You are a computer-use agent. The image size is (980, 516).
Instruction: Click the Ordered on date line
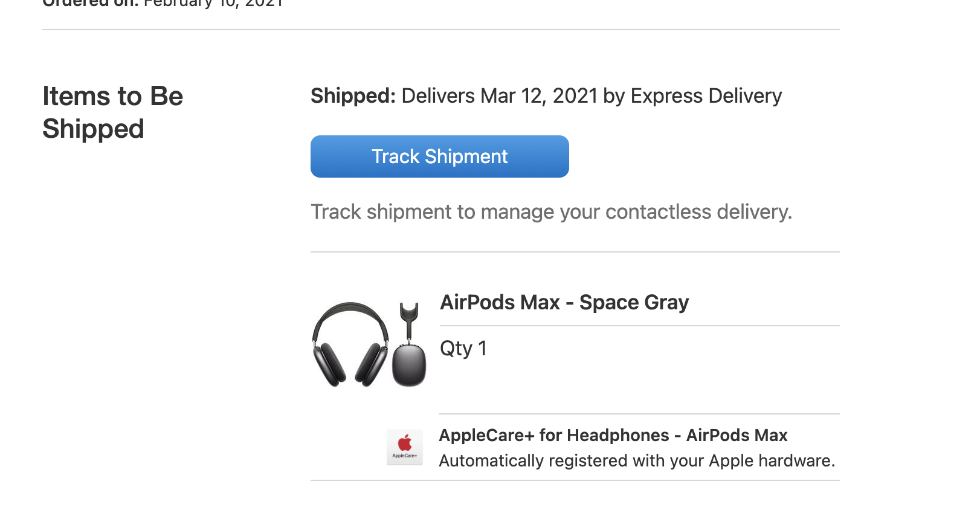click(163, 4)
